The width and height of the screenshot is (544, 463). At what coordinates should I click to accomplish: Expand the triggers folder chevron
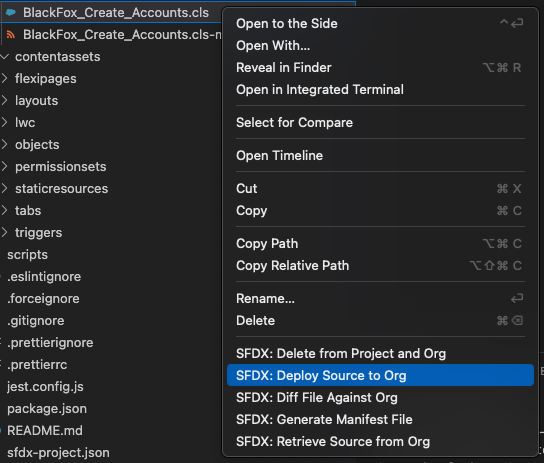(4, 232)
